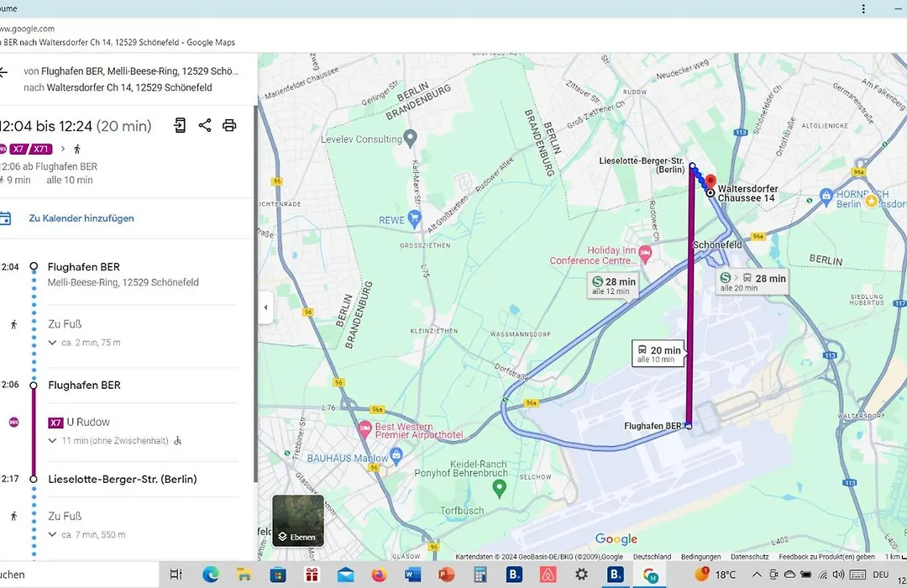This screenshot has height=588, width=907.
Task: Expand first walking step ca. 2 min, 75 m
Action: click(x=85, y=343)
